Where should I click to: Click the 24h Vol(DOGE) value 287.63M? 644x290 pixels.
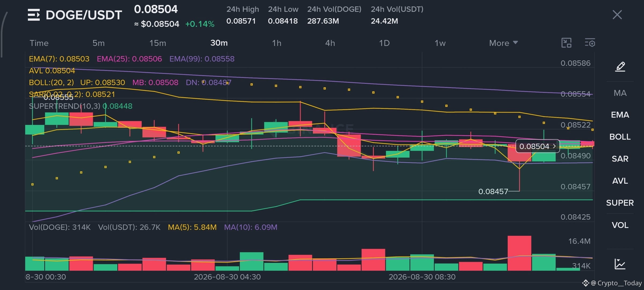point(323,21)
